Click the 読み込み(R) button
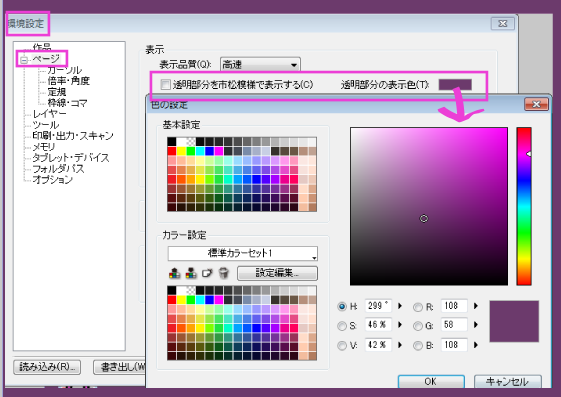The height and width of the screenshot is (397, 561). pyautogui.click(x=47, y=367)
